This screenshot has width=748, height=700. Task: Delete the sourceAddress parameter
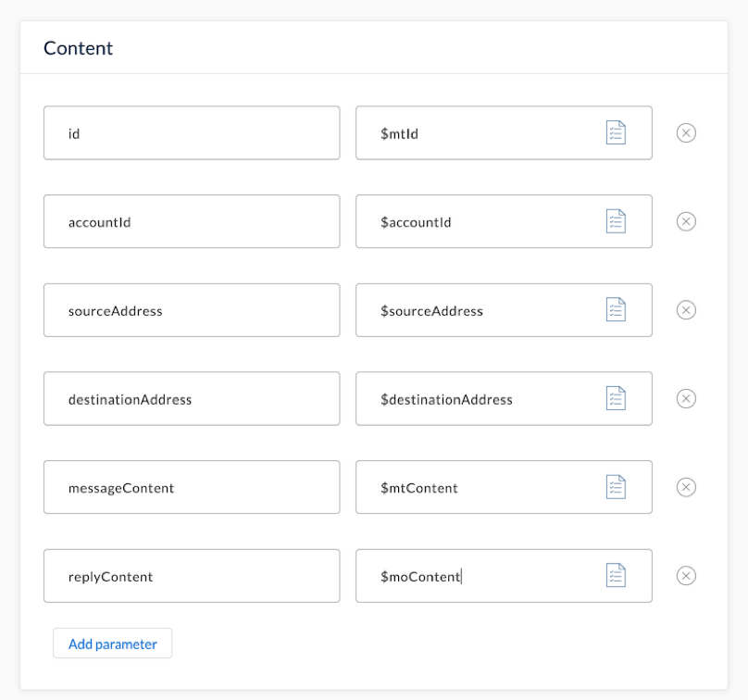click(x=686, y=310)
